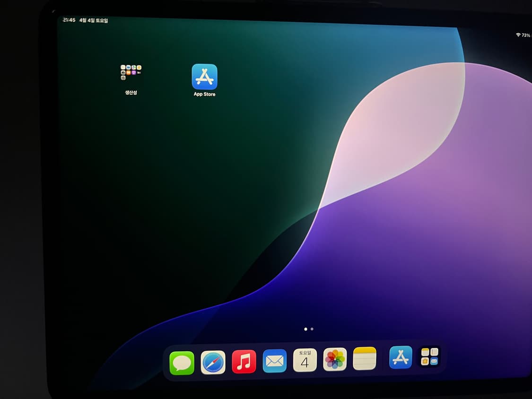Tap the 21:45 clock in status bar
532x399 pixels.
[70, 20]
